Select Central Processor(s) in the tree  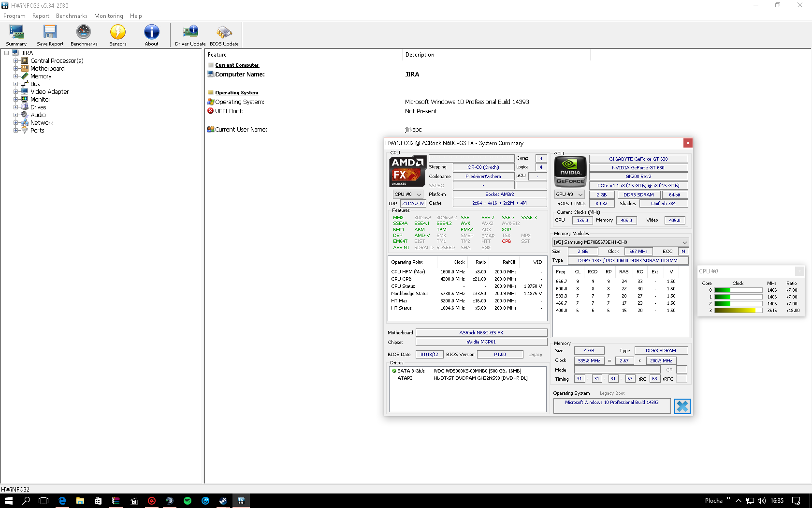click(x=57, y=61)
